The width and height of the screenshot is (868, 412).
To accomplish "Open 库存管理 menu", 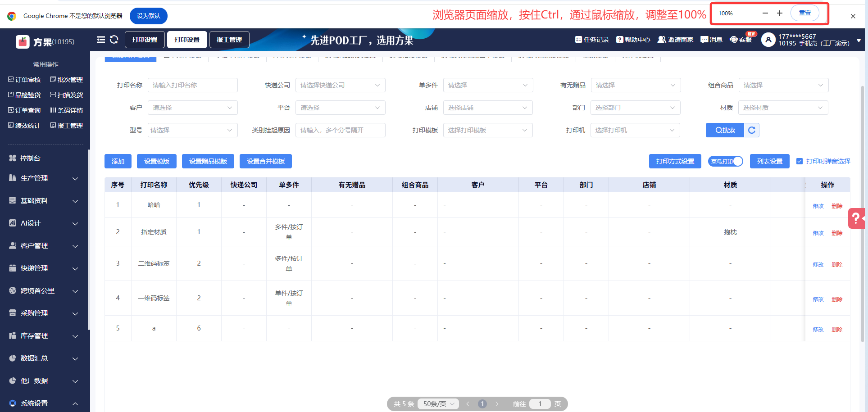I will tap(44, 336).
